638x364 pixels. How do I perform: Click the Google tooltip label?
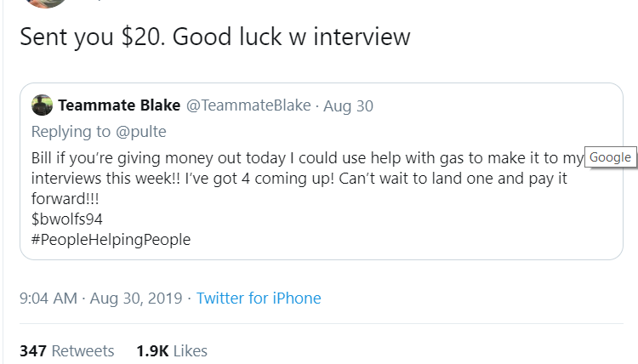click(610, 156)
